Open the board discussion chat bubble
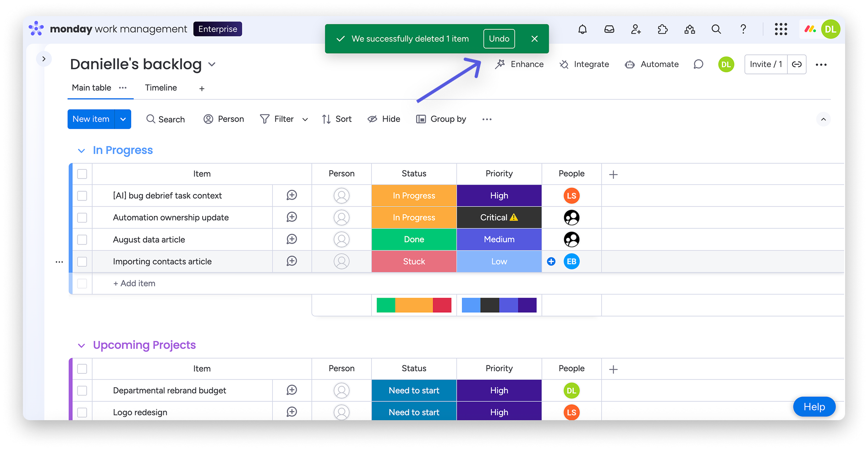 pos(698,64)
